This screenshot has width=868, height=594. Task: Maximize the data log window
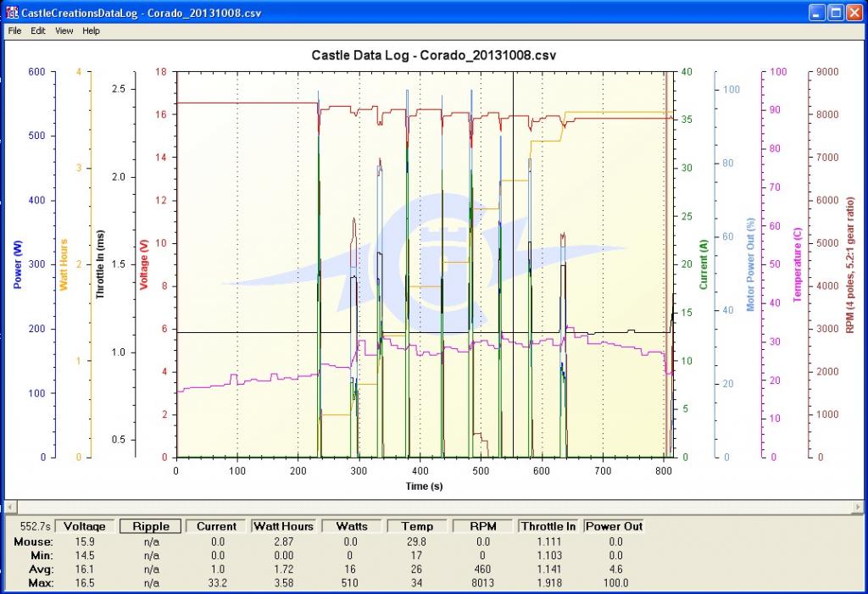835,12
